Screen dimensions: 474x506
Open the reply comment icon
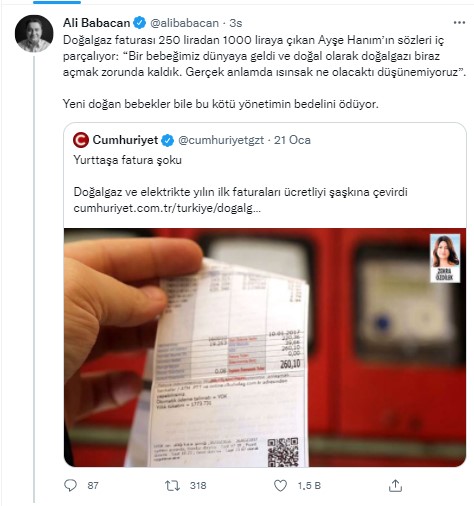coord(70,485)
